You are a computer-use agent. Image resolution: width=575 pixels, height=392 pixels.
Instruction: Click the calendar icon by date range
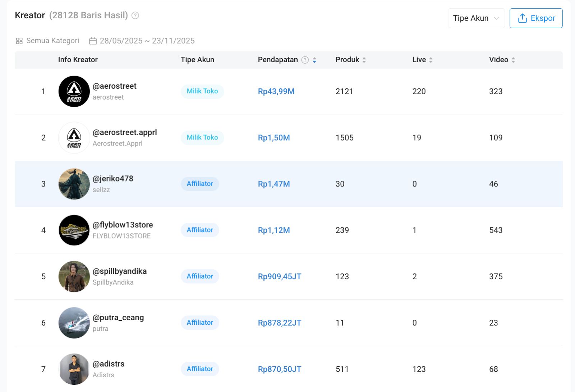[93, 41]
